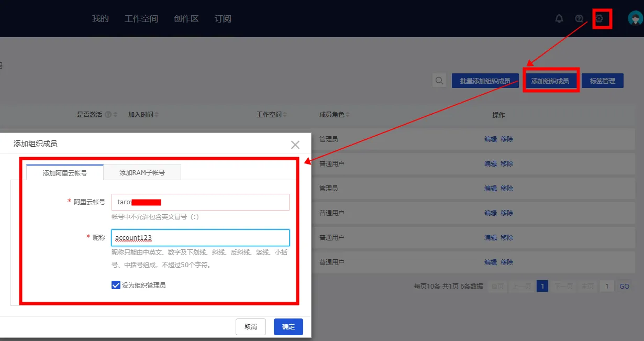Open the user avatar menu

coord(635,19)
